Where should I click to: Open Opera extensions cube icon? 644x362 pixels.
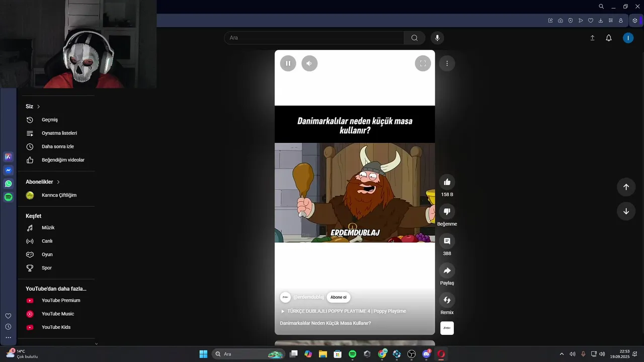635,21
